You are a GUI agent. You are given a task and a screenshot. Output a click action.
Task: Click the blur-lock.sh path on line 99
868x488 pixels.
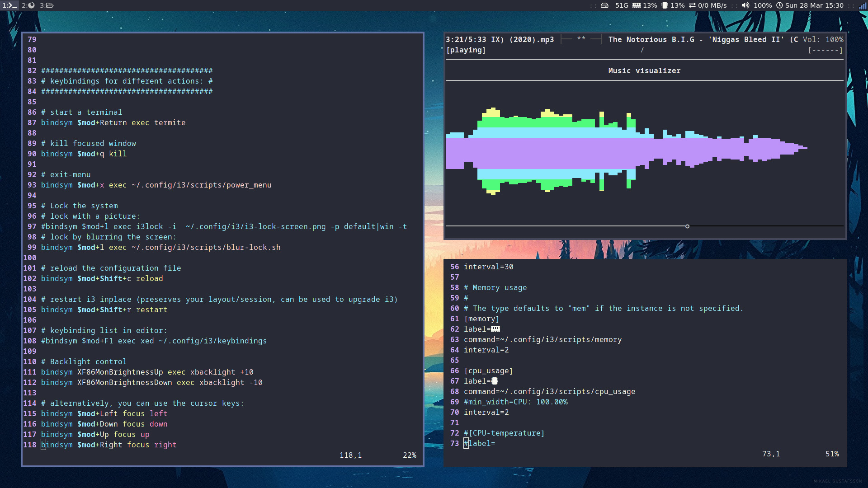206,247
